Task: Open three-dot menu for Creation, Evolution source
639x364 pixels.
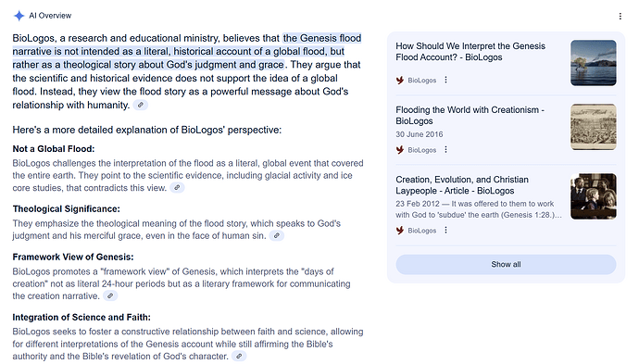Action: (x=445, y=230)
